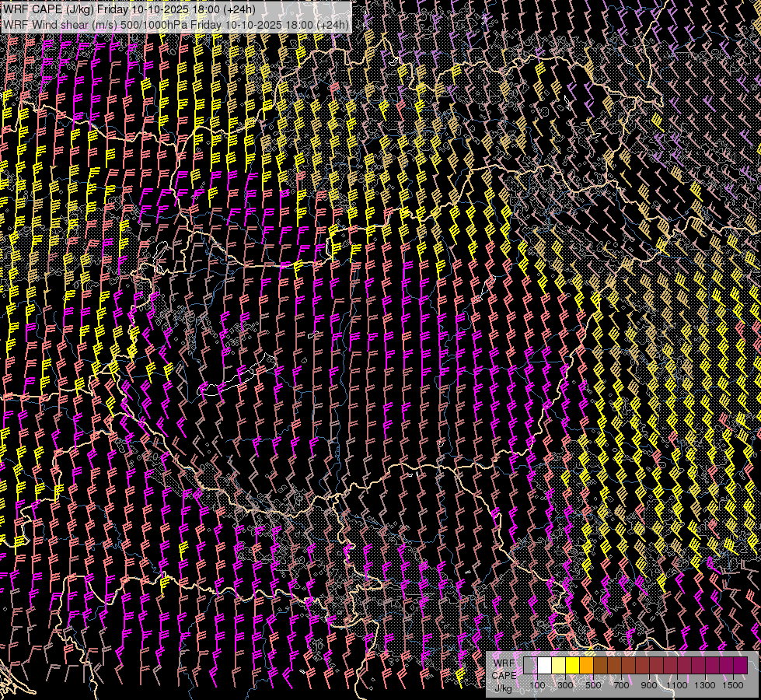This screenshot has width=761, height=700.
Task: Click the WRF Wind shear 500/1000hPa title line
Action: click(176, 24)
